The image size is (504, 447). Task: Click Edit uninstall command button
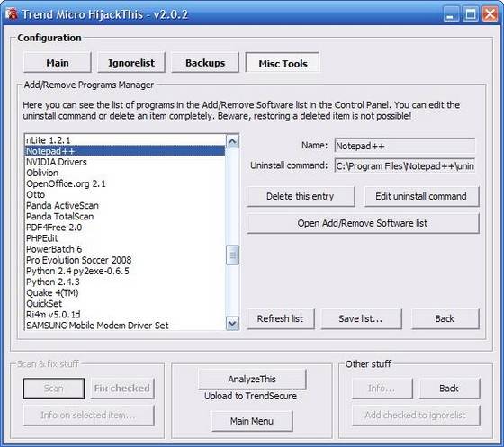(x=422, y=196)
